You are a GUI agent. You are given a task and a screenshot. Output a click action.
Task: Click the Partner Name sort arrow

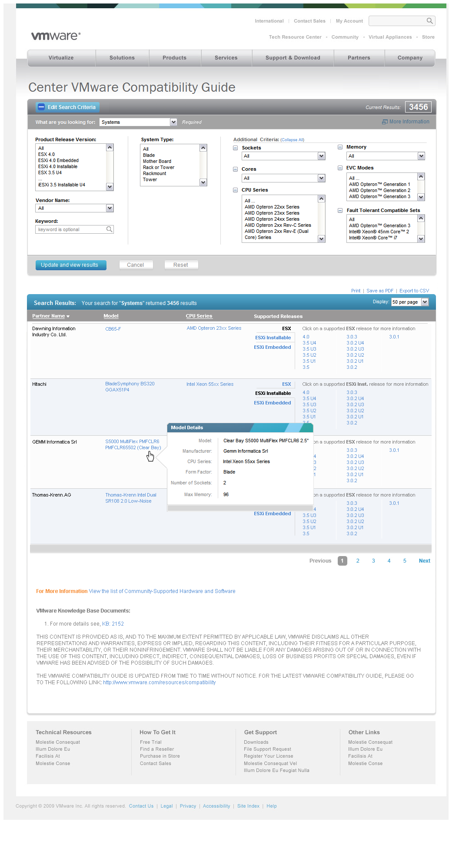point(68,316)
